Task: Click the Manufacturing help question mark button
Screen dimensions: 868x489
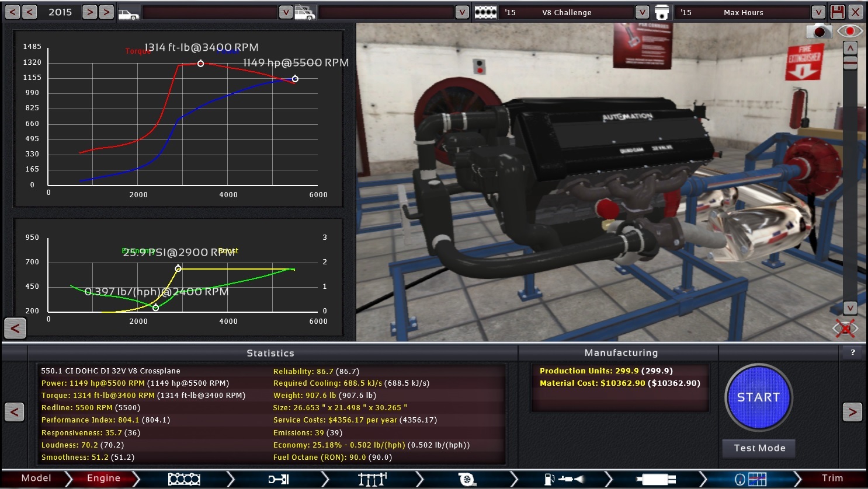Action: coord(853,352)
